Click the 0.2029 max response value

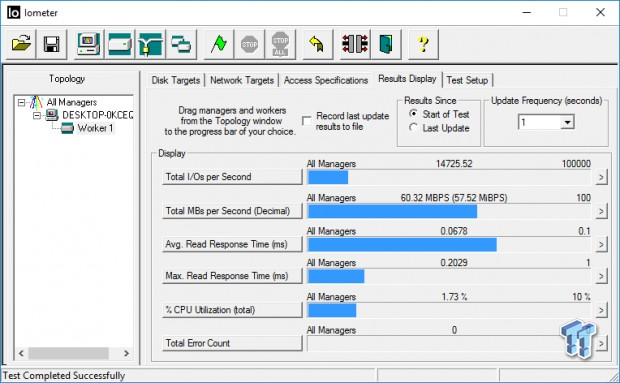tap(454, 262)
